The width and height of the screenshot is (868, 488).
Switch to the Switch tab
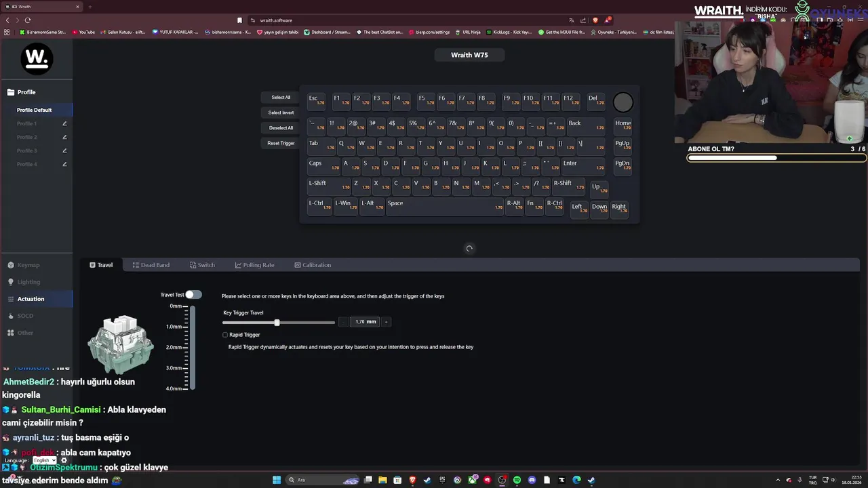(202, 265)
